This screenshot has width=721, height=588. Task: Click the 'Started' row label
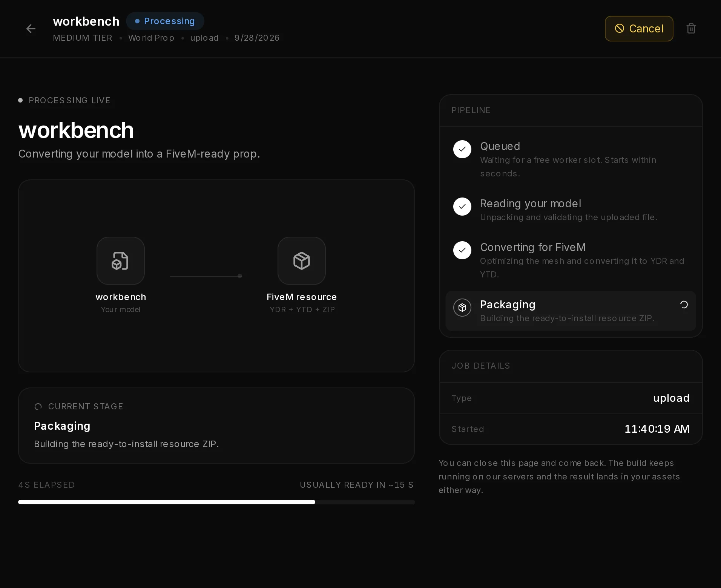pyautogui.click(x=468, y=429)
